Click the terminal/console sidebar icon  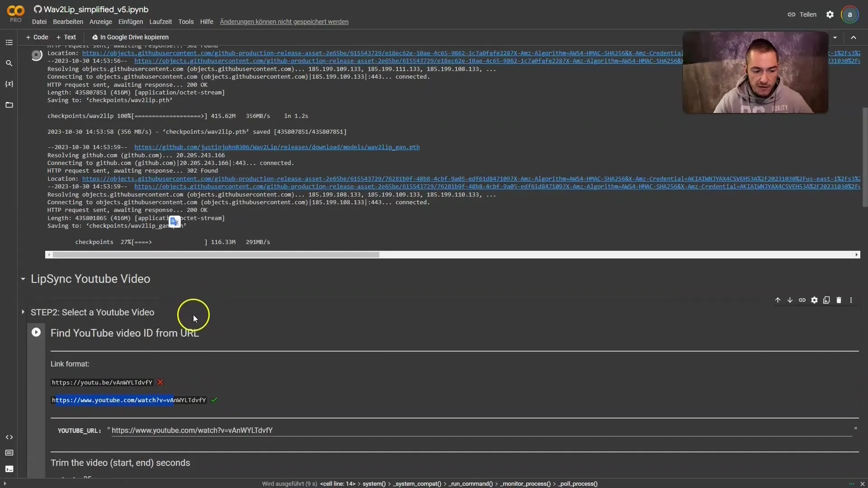9,469
